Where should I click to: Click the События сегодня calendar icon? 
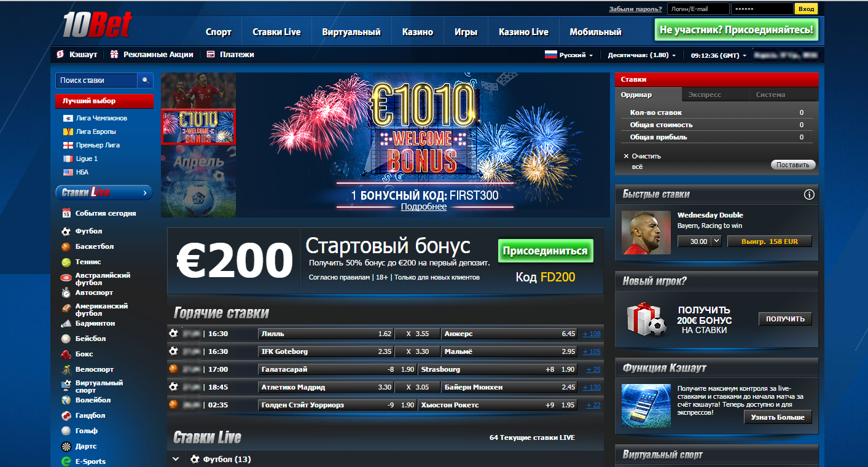coord(66,213)
